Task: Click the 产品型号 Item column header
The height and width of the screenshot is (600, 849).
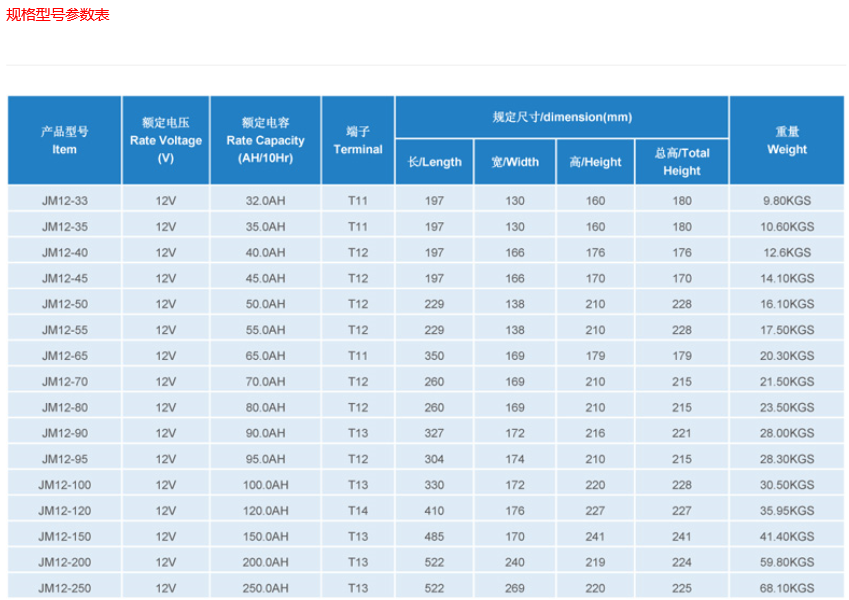Action: click(x=64, y=140)
